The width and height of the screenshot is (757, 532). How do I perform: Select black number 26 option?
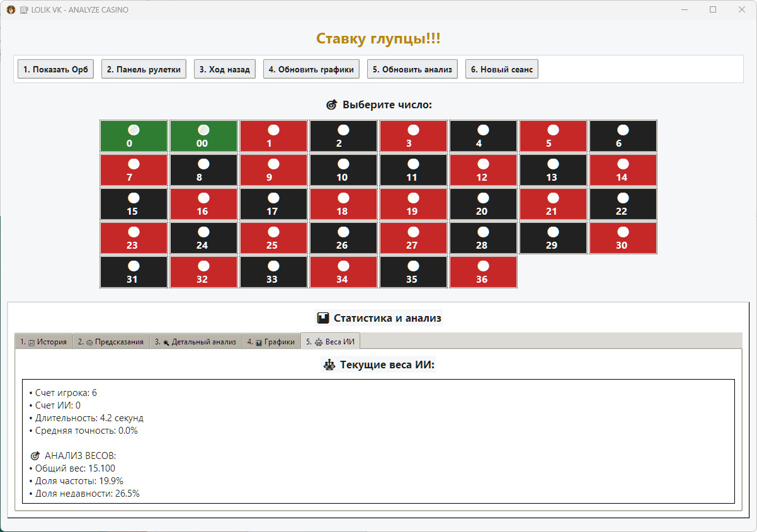pos(343,238)
